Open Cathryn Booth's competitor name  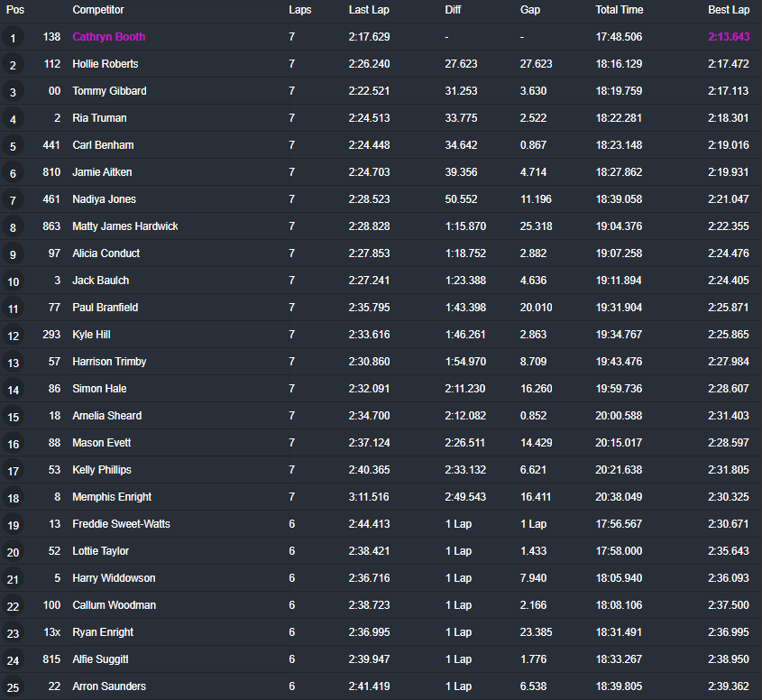point(109,37)
